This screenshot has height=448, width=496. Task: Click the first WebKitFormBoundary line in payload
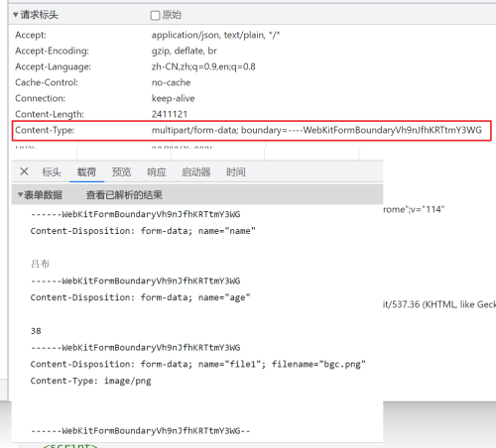(x=136, y=214)
